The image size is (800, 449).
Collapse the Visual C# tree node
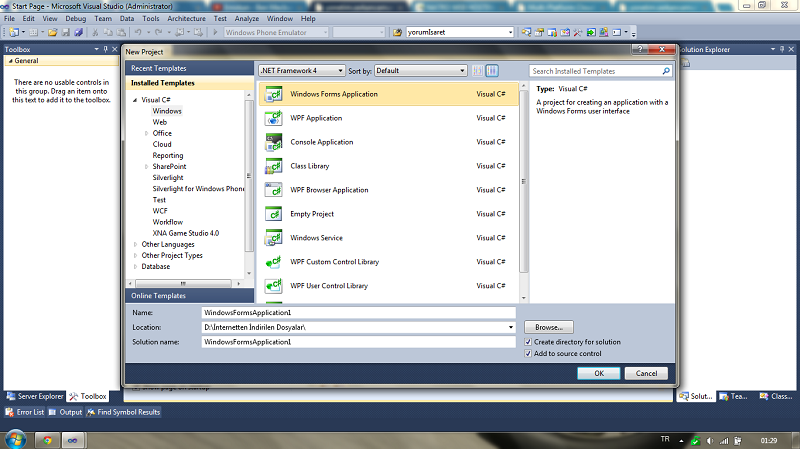click(x=135, y=100)
